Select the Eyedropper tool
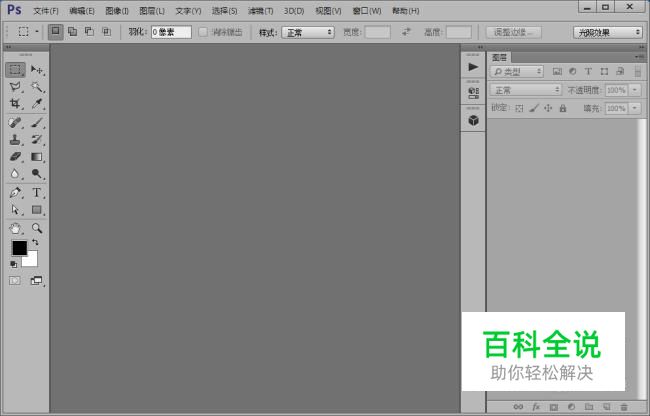This screenshot has height=416, width=650. [37, 104]
